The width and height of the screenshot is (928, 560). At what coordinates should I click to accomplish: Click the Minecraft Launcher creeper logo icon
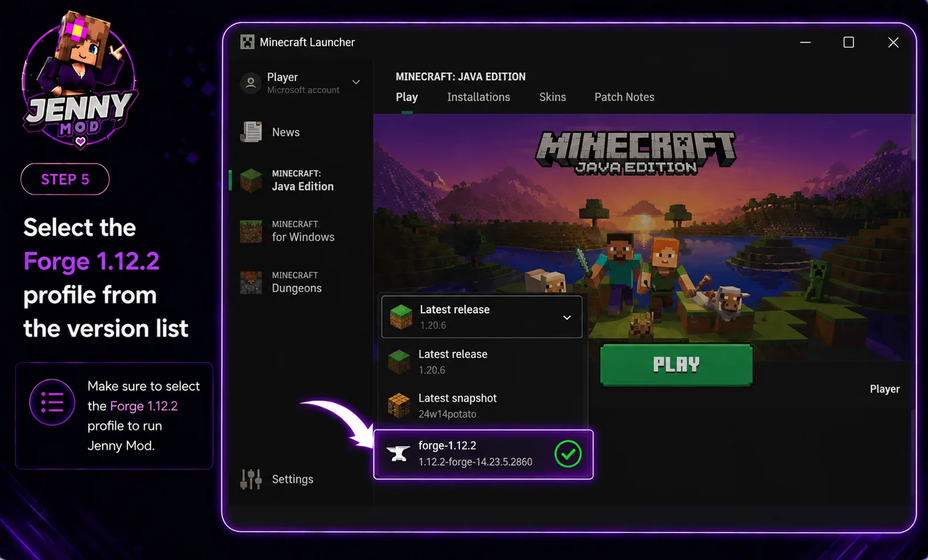[247, 42]
